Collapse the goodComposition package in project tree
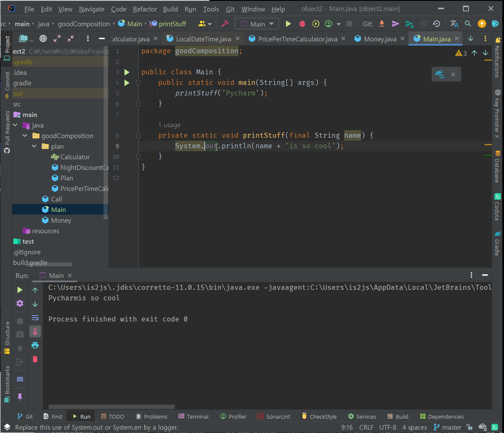Viewport: 504px width, 433px height. 25,136
